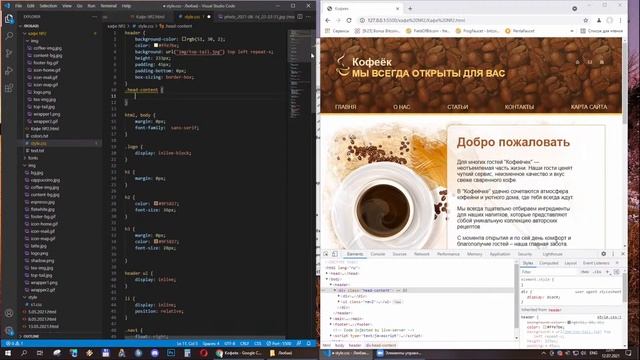Expand the head node in Elements tree
640x360 pixels.
[x=327, y=273]
